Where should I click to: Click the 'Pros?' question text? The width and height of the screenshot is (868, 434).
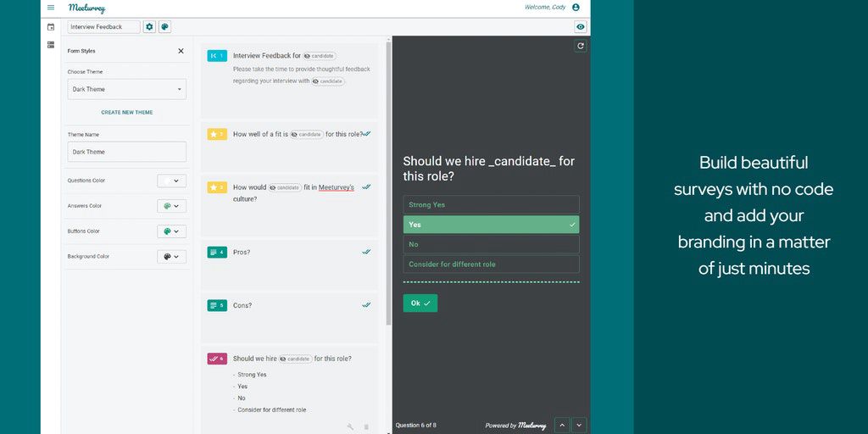coord(242,253)
